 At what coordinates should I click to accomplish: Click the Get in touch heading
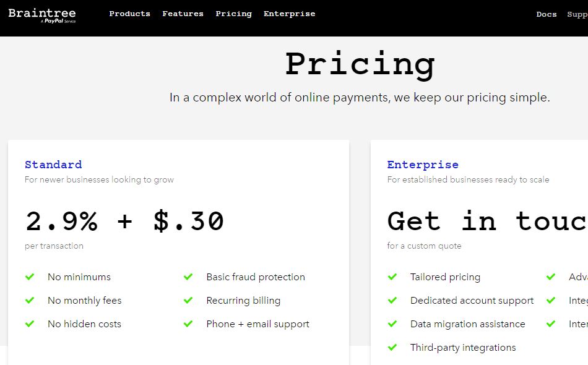488,221
